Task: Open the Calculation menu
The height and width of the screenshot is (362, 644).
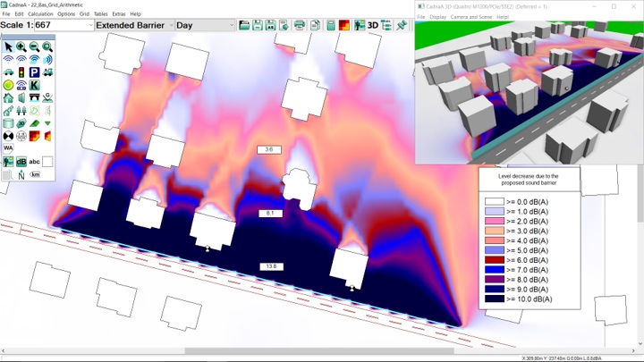Action: [x=40, y=14]
